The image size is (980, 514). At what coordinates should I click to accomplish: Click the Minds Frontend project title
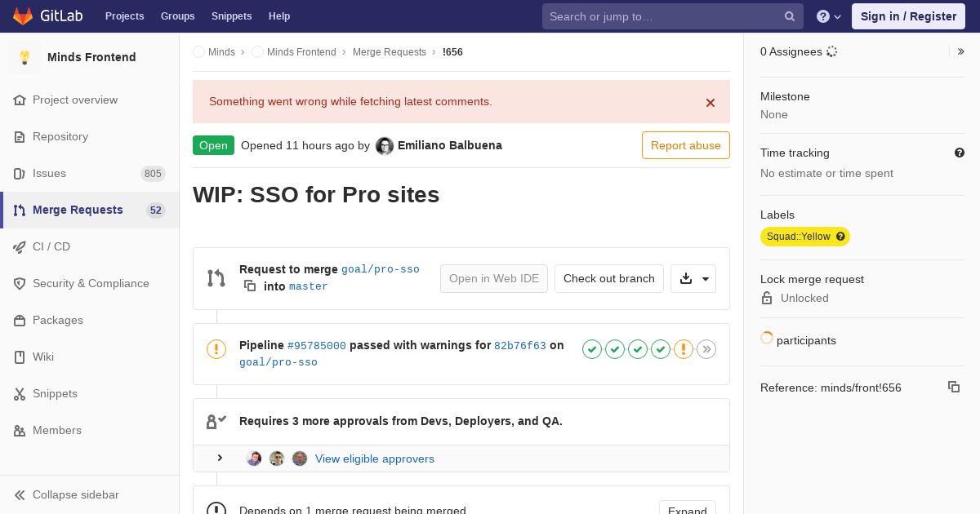tap(91, 57)
